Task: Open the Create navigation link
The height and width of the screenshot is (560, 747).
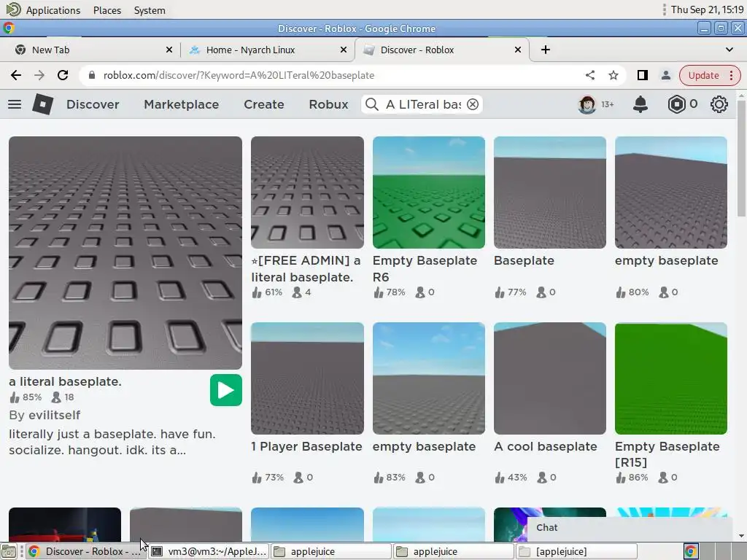Action: pos(264,104)
